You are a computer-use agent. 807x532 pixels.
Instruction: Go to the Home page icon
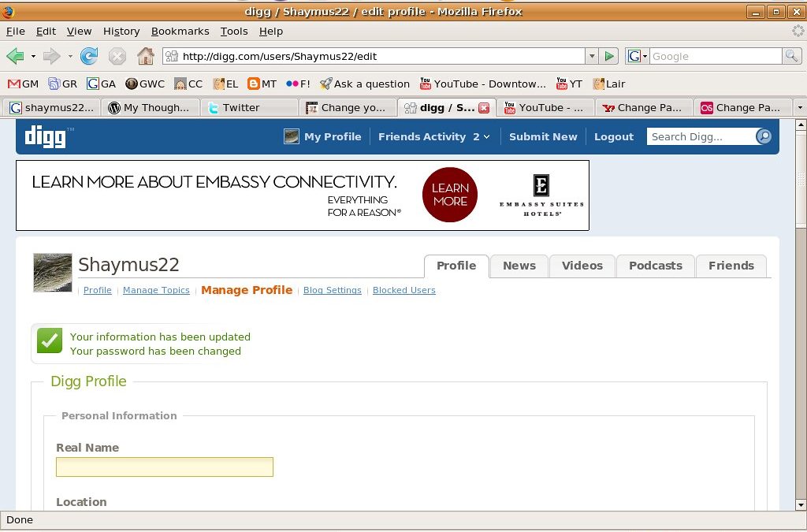pyautogui.click(x=146, y=56)
